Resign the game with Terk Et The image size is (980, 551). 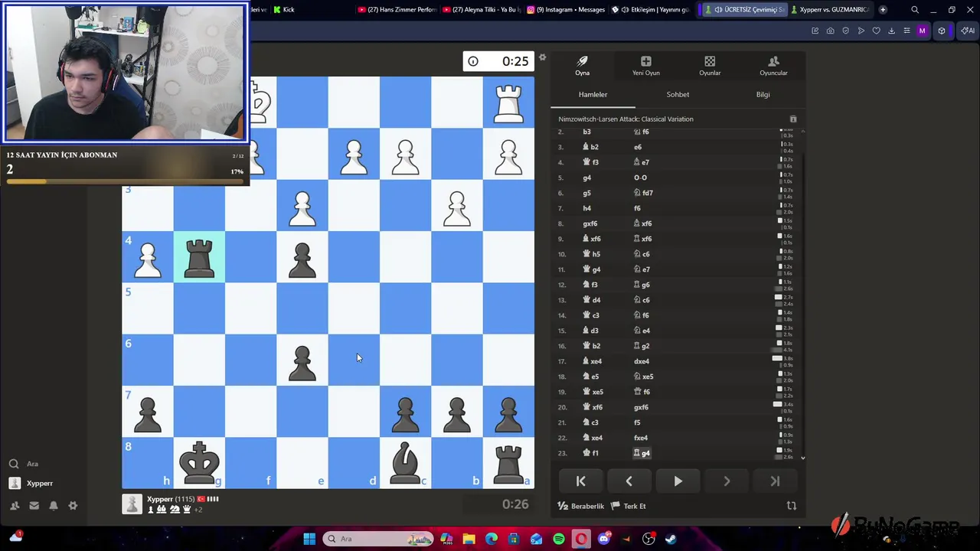click(629, 506)
